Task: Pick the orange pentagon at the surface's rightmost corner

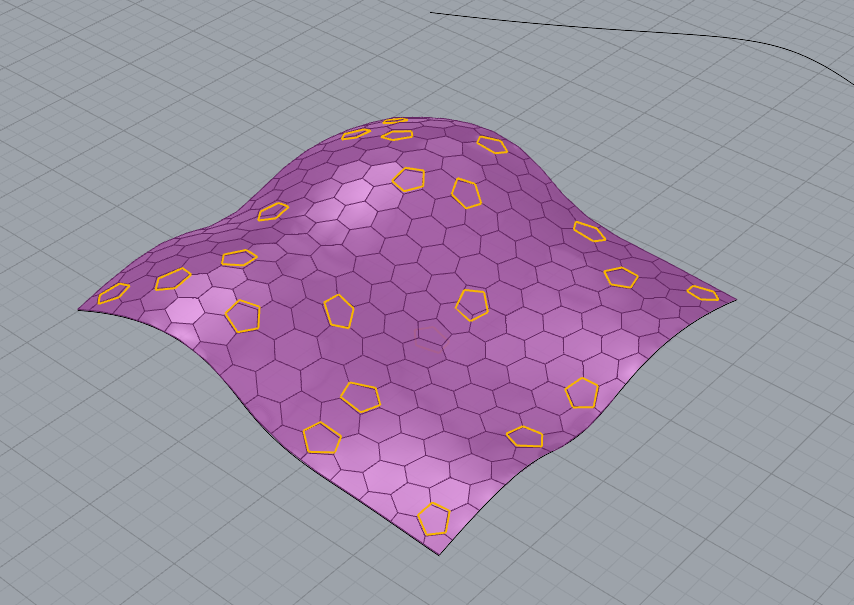Action: click(703, 293)
